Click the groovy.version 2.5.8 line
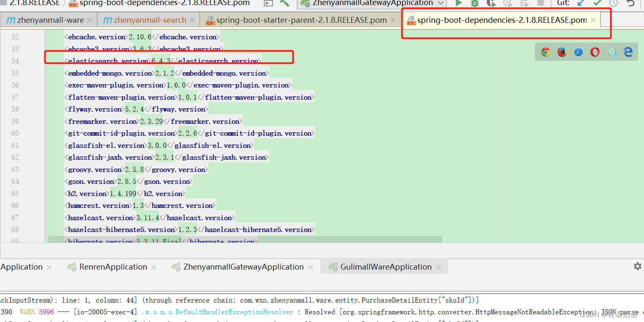This screenshot has height=322, width=644. click(x=136, y=170)
